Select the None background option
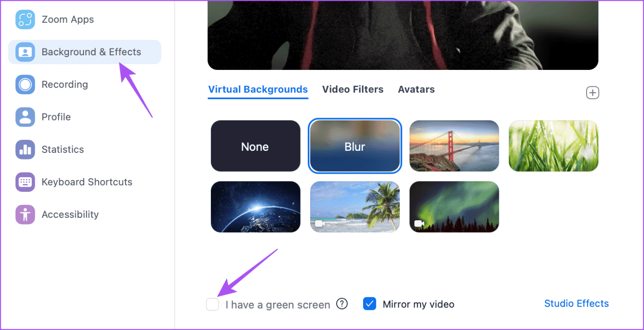 (256, 146)
